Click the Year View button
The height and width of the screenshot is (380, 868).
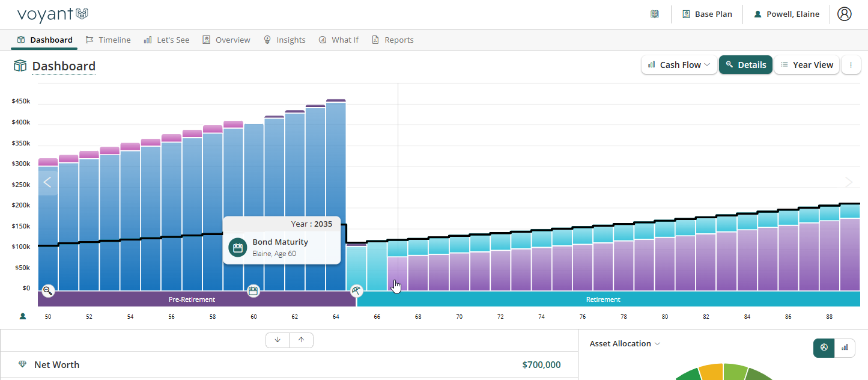(x=807, y=65)
